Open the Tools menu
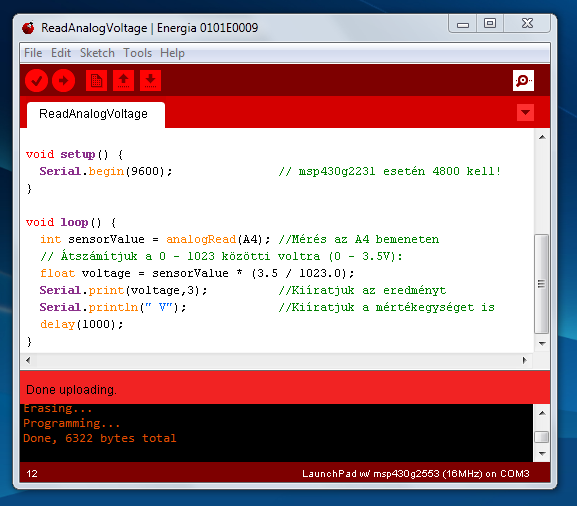This screenshot has height=506, width=577. point(137,53)
